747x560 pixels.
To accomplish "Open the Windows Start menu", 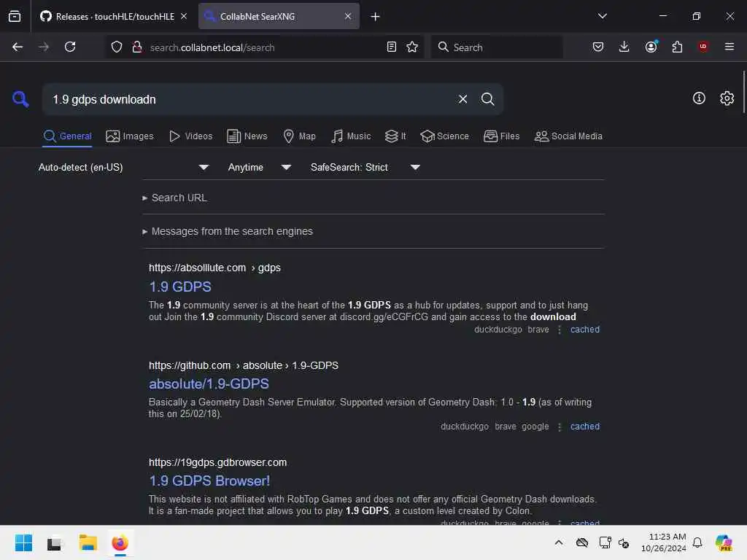I will (x=23, y=542).
